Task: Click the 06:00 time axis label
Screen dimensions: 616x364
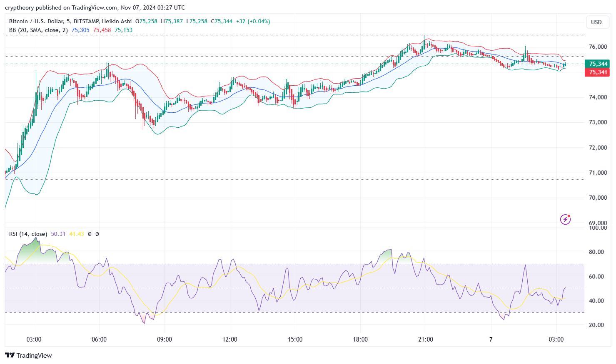Action: [x=99, y=339]
